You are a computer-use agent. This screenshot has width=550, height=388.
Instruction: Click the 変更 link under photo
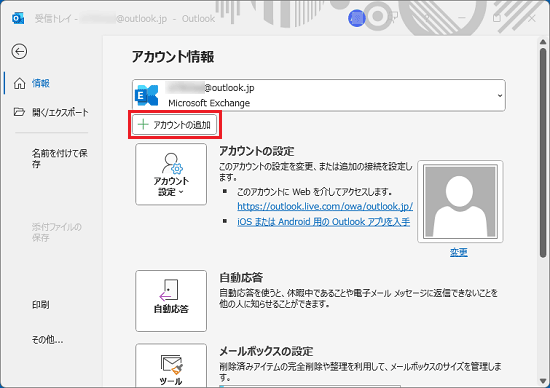[x=459, y=252]
